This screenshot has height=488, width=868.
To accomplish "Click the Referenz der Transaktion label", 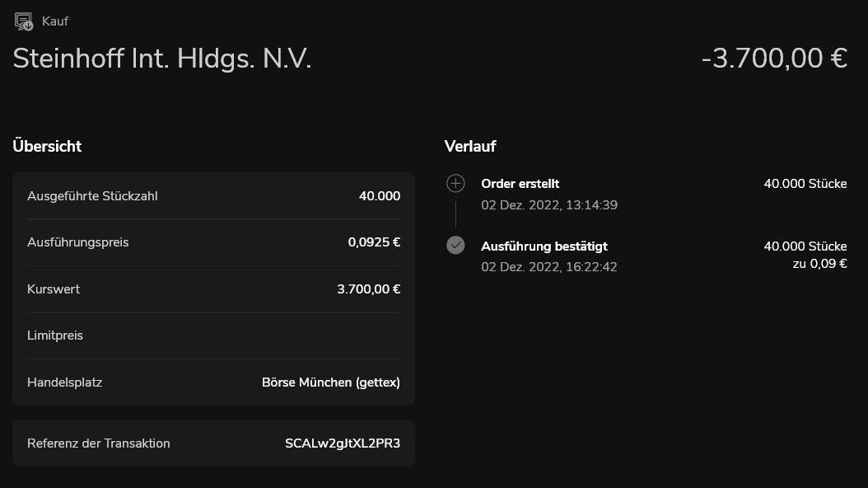I will pos(99,443).
